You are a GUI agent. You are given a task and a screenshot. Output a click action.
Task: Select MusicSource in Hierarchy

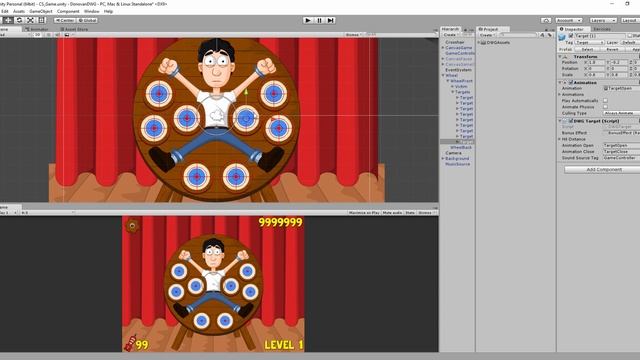pyautogui.click(x=458, y=164)
